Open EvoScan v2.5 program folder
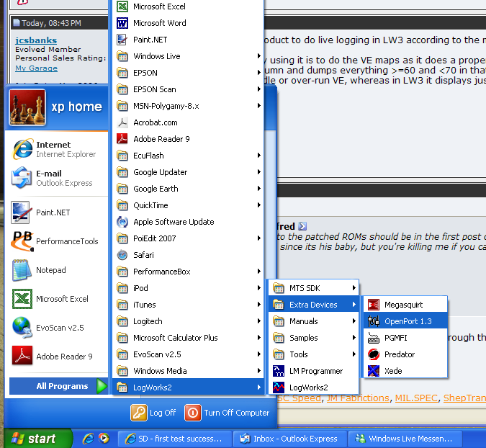This screenshot has height=448, width=486. coord(188,354)
